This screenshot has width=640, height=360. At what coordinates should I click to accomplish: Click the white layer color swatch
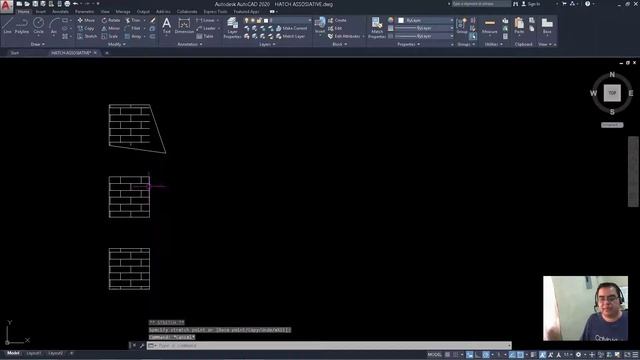(x=266, y=20)
